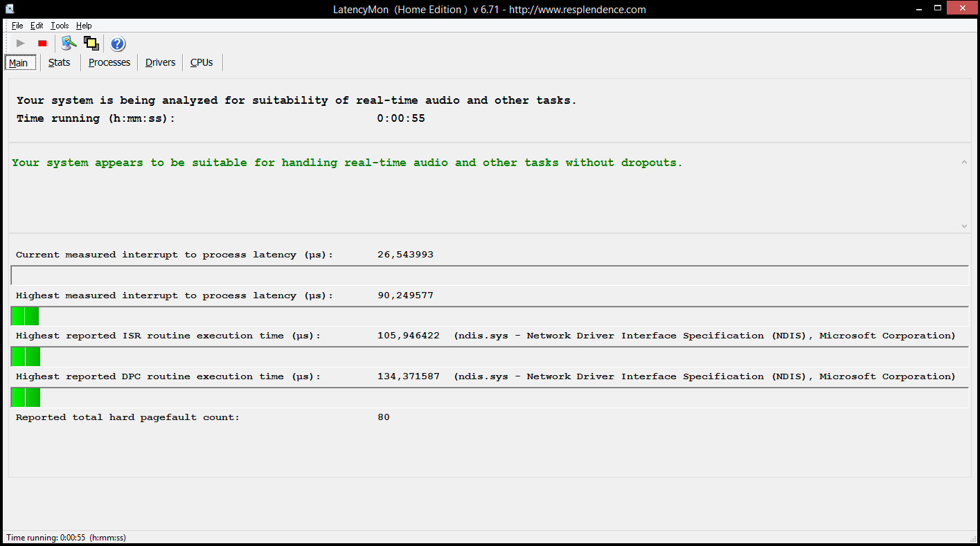This screenshot has height=546, width=980.
Task: Switch to the Processes tab
Action: pos(109,62)
